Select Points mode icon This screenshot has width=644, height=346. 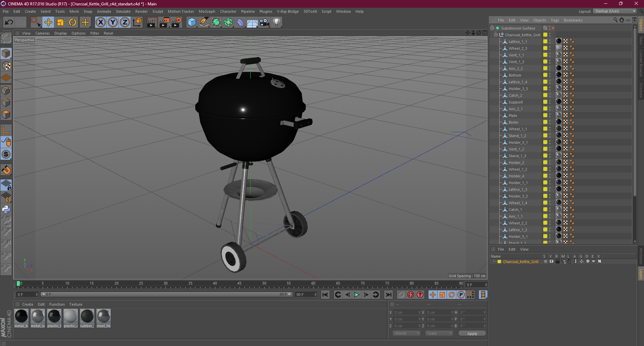pos(6,90)
